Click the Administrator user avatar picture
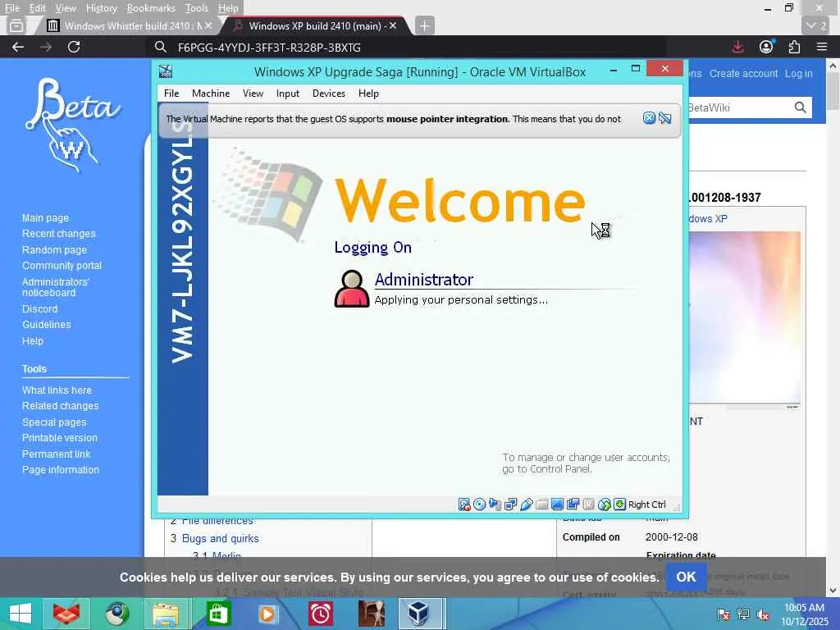Screen dimensions: 840x630 (x=352, y=288)
